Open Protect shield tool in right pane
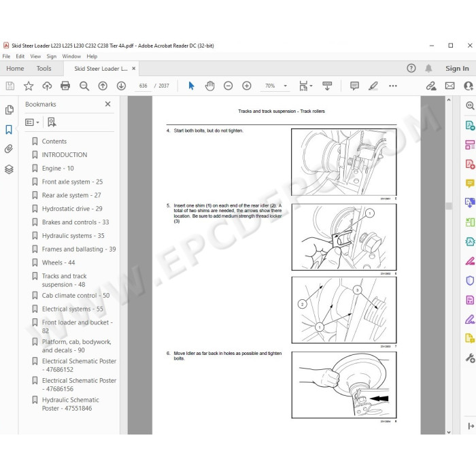 470,280
